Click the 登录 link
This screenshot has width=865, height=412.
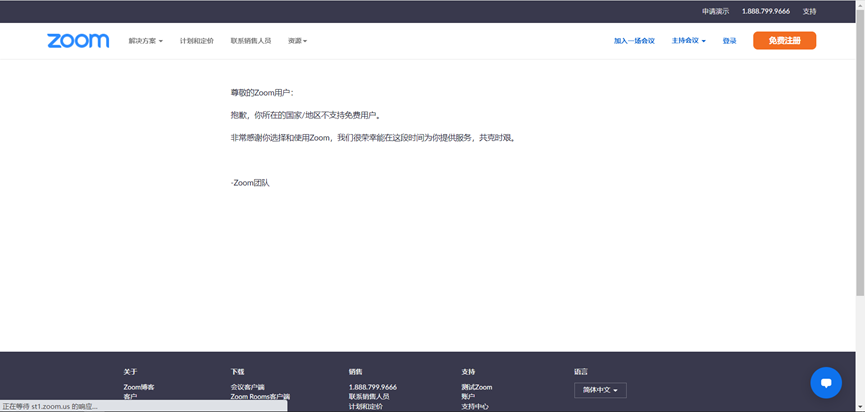[729, 41]
